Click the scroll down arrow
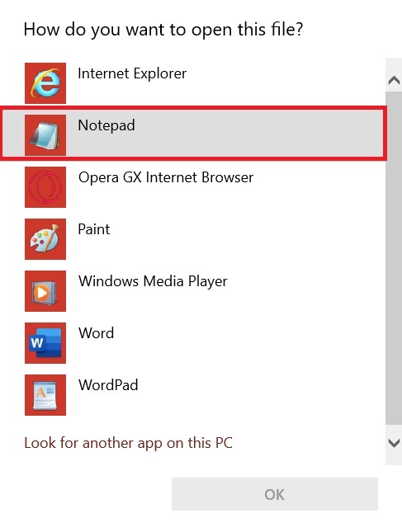The width and height of the screenshot is (402, 532). pos(394,443)
